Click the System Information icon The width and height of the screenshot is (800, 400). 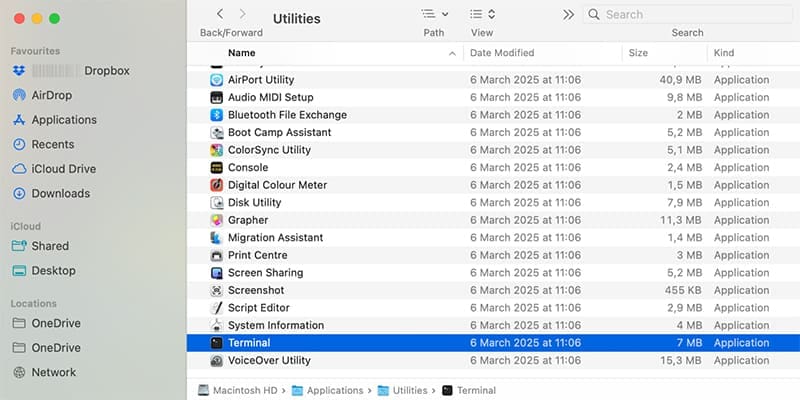point(217,325)
